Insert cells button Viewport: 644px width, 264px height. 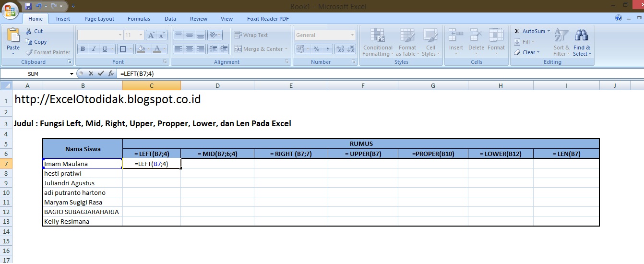point(456,42)
